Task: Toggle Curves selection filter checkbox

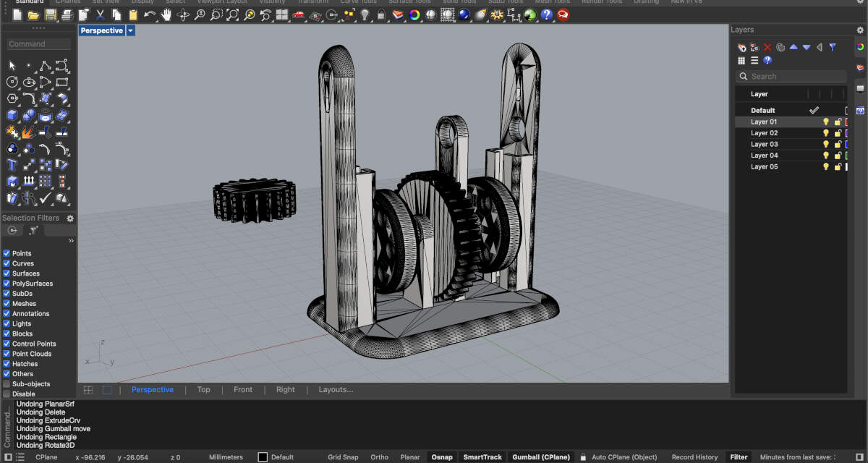Action: point(7,263)
